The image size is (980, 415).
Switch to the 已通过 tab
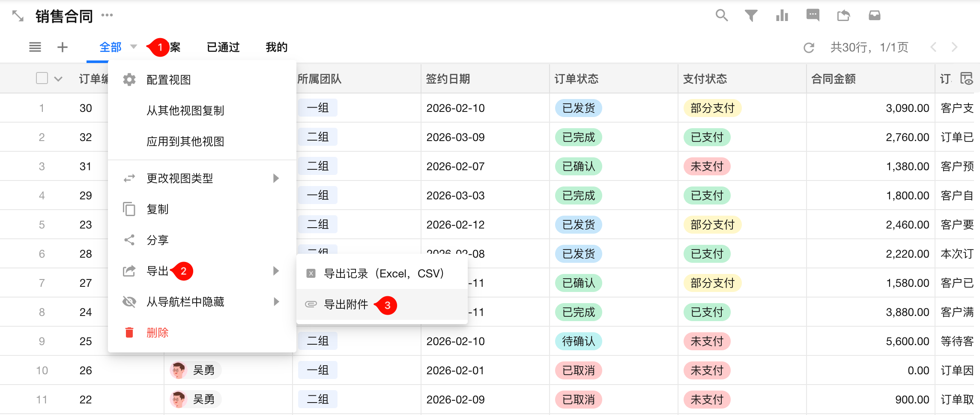pyautogui.click(x=223, y=47)
